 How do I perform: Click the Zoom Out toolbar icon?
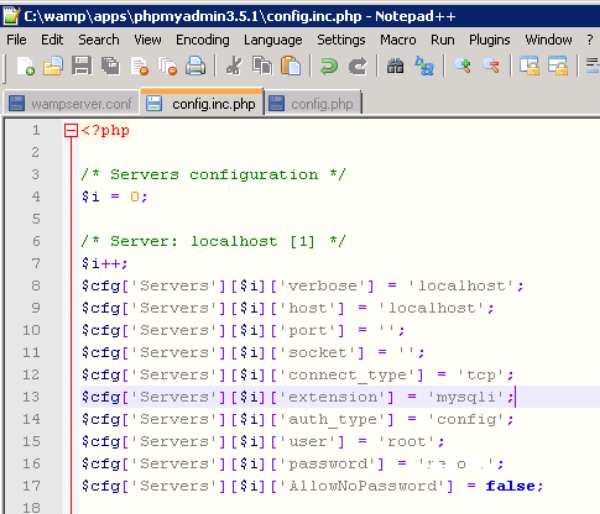pos(491,66)
